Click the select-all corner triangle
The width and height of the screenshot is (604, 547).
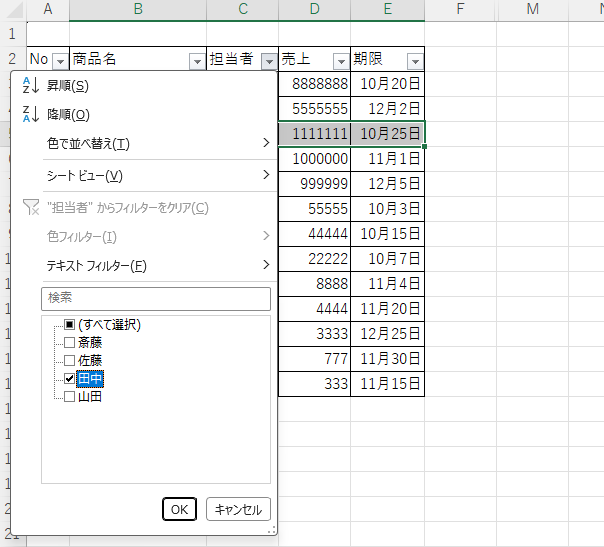point(14,11)
